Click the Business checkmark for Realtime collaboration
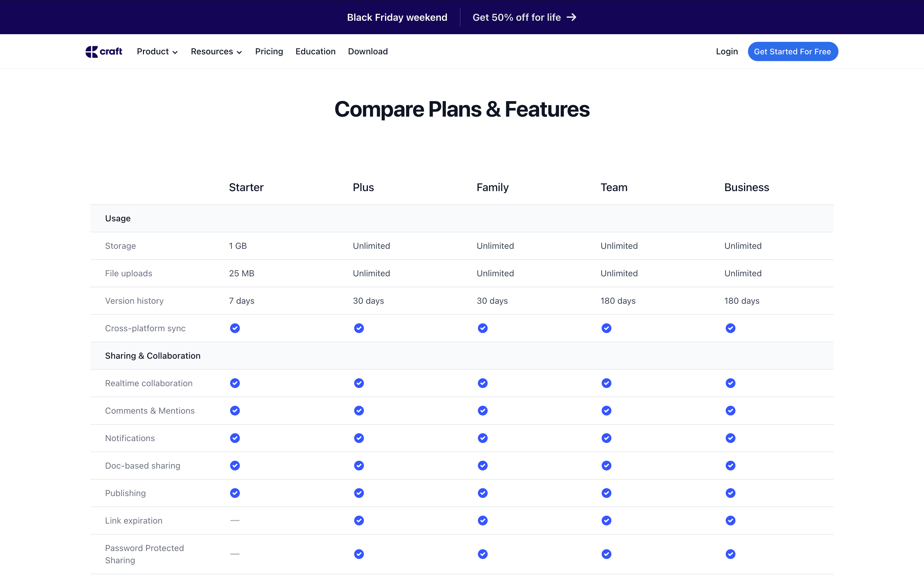The width and height of the screenshot is (924, 577). (x=730, y=383)
